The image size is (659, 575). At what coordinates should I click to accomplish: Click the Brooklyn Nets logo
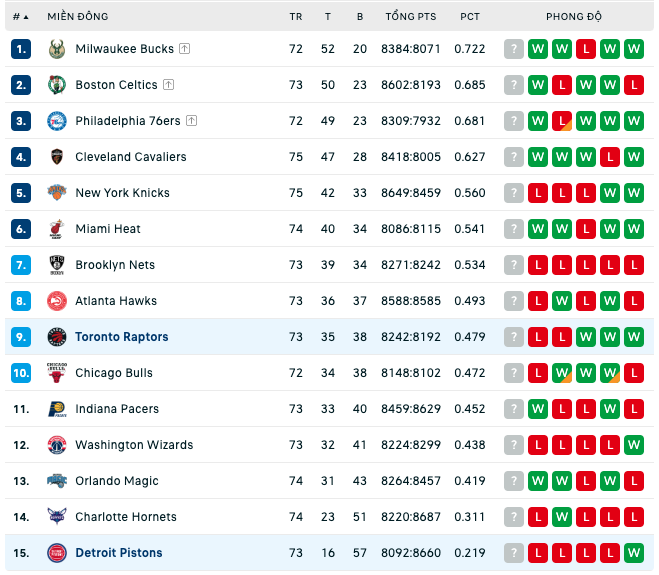(57, 265)
